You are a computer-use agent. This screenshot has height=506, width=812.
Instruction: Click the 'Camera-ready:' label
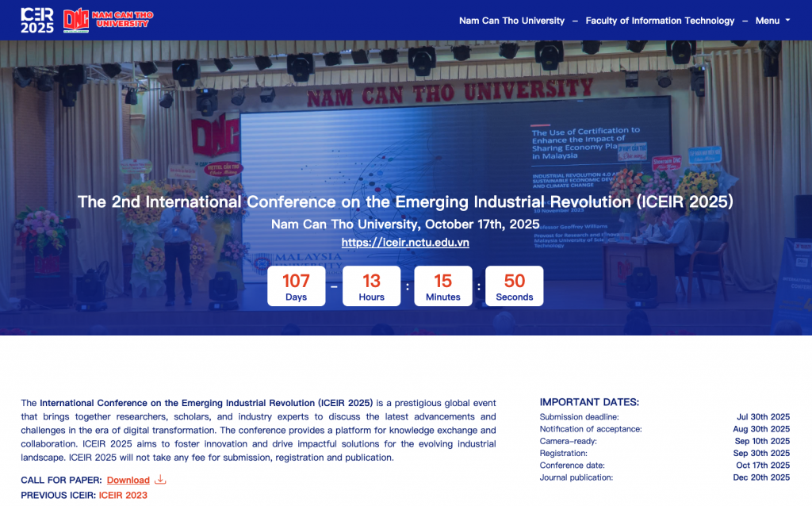coord(568,441)
